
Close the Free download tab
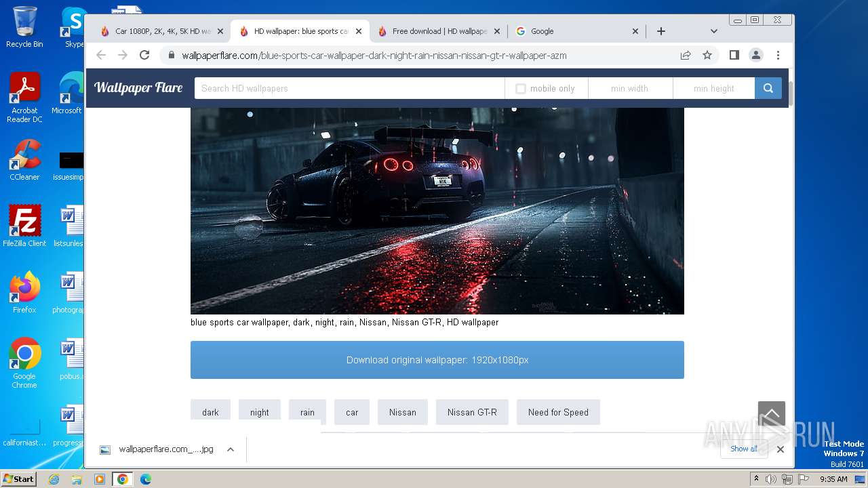pyautogui.click(x=497, y=31)
